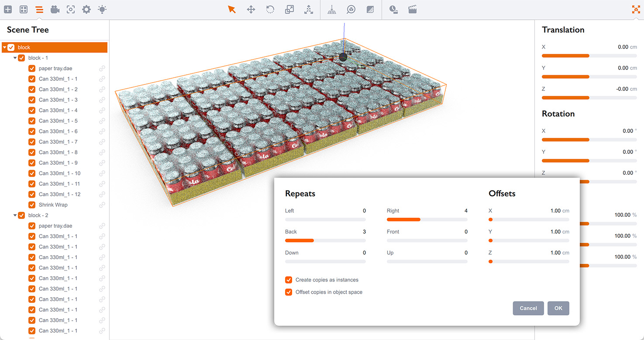Select the move tool

click(251, 9)
